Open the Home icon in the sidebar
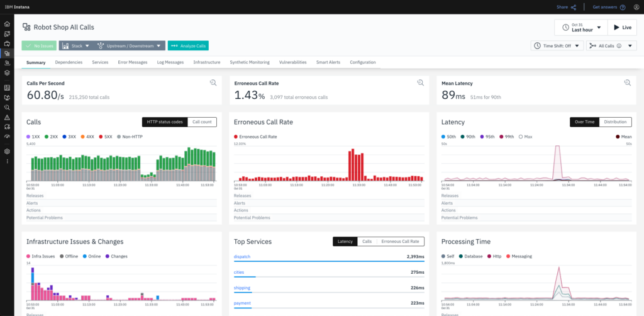This screenshot has height=316, width=644. click(7, 25)
